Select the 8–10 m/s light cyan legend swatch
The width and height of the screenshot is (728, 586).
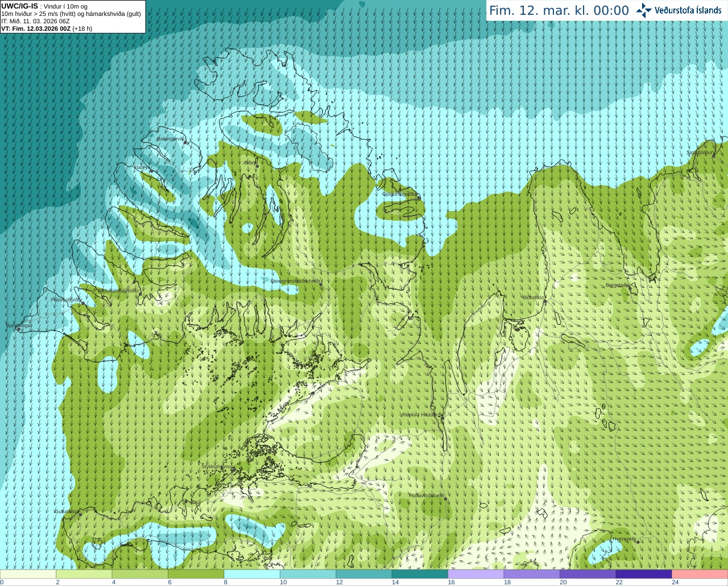pos(252,574)
